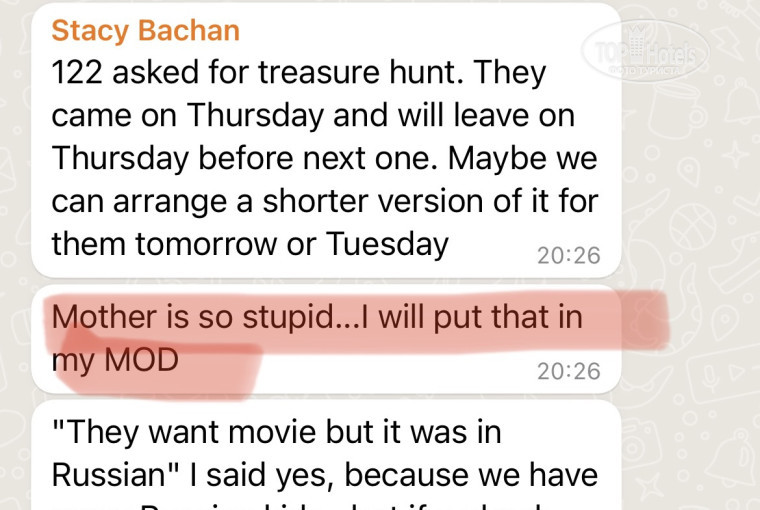760x510 pixels.
Task: Click the number "122" in first message
Action: [80, 72]
